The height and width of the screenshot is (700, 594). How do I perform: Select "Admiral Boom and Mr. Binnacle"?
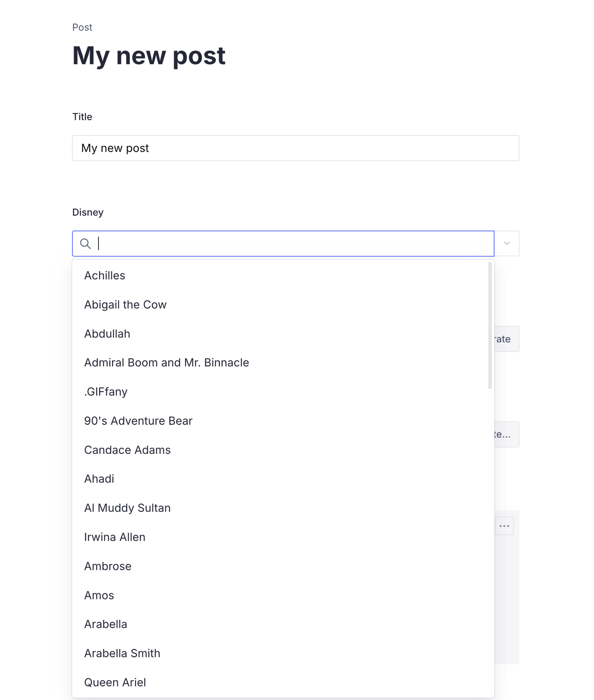(x=166, y=362)
